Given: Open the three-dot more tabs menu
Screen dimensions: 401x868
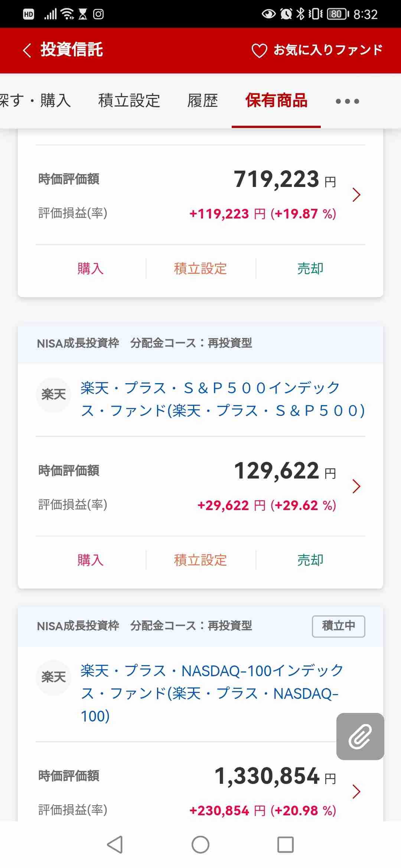Looking at the screenshot, I should click(x=348, y=101).
